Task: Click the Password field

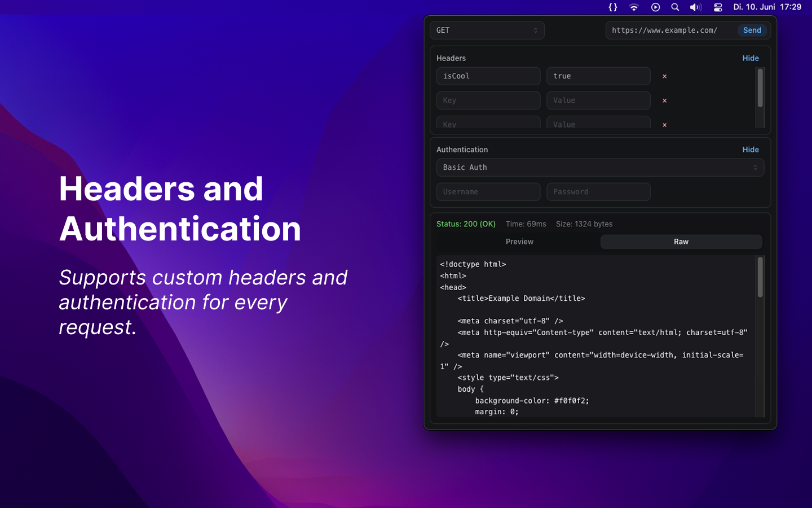Action: pos(598,192)
